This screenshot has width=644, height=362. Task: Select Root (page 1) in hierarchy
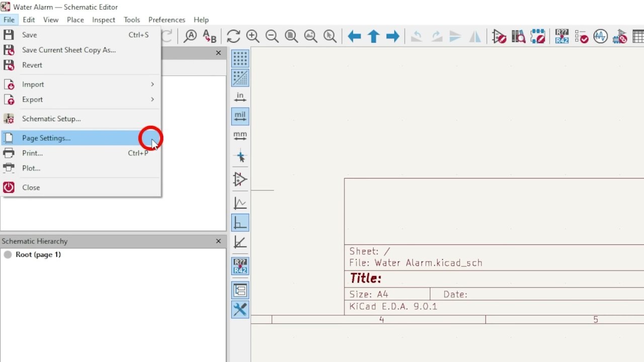pyautogui.click(x=38, y=254)
